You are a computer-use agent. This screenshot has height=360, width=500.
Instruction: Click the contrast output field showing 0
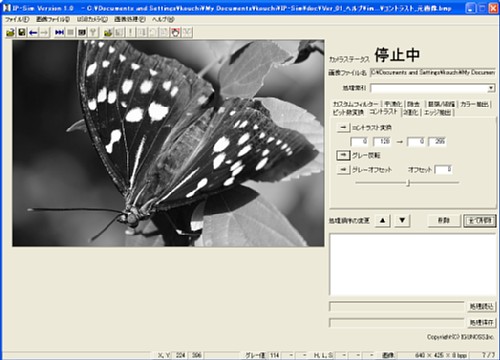(416, 142)
